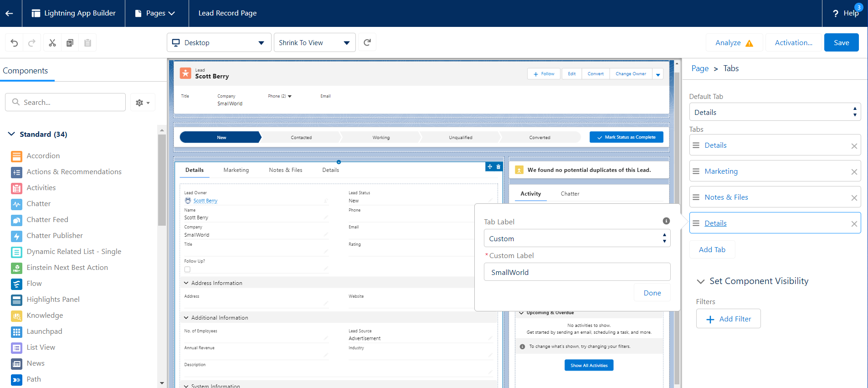Delete the selected Tabs component with trash icon

[x=498, y=167]
